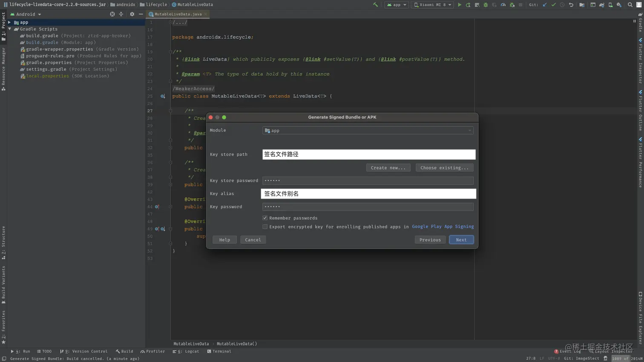Open the Resource Manager side panel

[x=3, y=69]
